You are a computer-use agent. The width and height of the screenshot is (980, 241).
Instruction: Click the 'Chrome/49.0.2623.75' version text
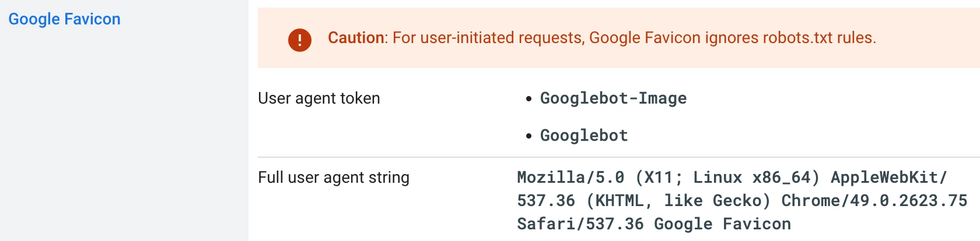click(x=874, y=201)
